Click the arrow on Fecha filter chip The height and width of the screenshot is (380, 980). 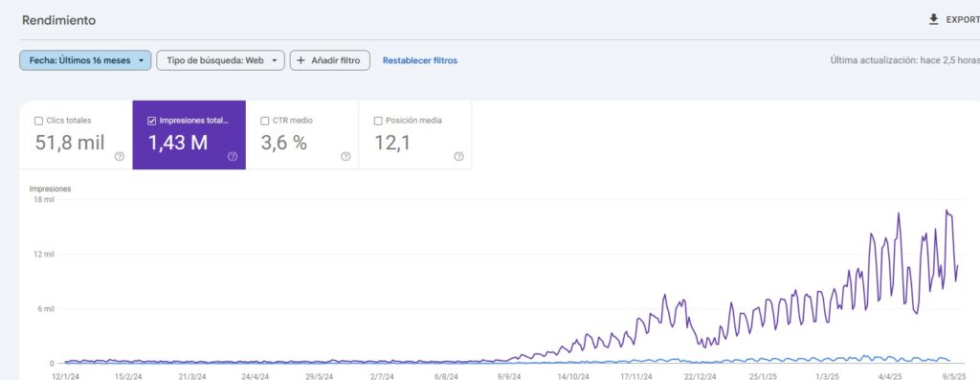coord(142,60)
